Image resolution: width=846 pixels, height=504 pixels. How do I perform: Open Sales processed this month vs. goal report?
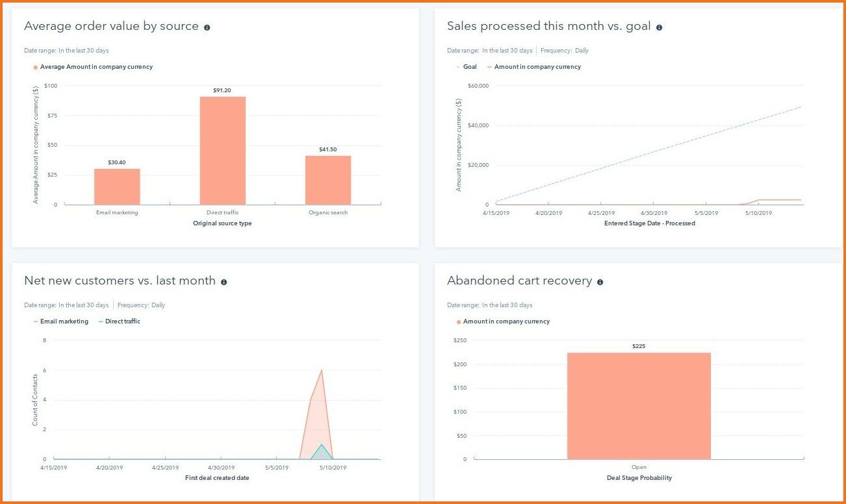click(548, 27)
